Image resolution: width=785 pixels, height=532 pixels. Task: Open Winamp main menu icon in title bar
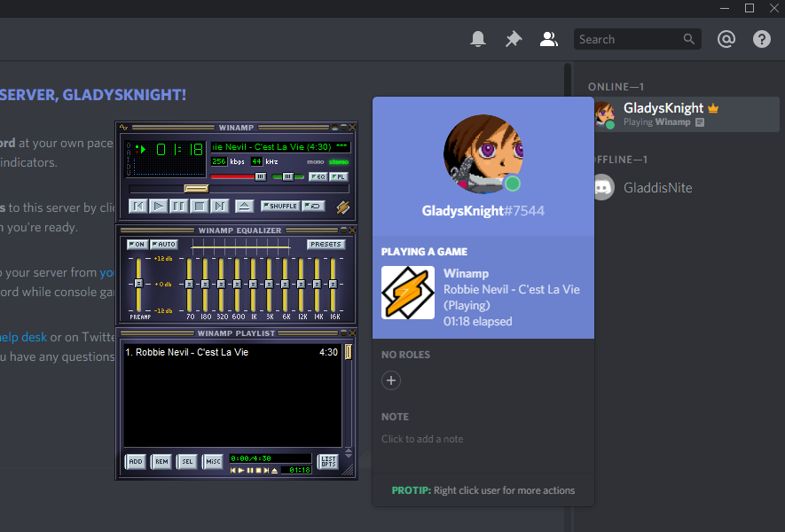click(123, 127)
